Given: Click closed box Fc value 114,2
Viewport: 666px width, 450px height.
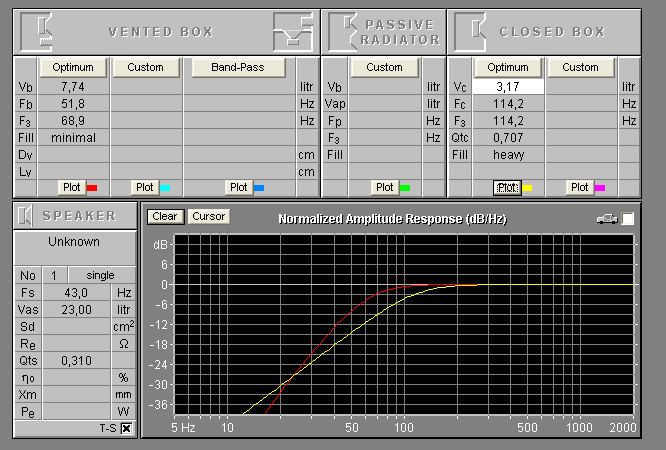Looking at the screenshot, I should (508, 104).
